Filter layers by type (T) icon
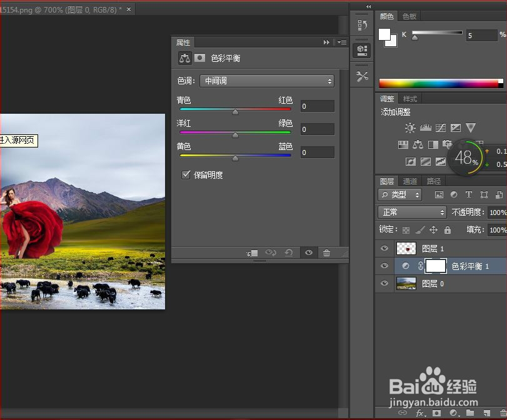The width and height of the screenshot is (507, 420). (468, 194)
